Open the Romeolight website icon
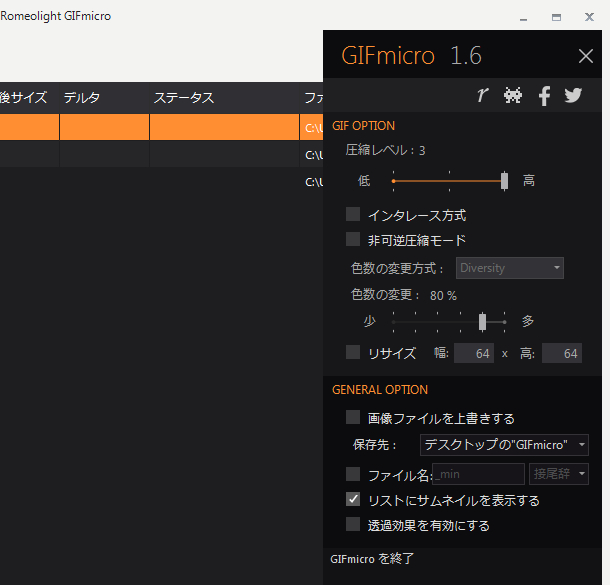The width and height of the screenshot is (610, 585). 482,95
